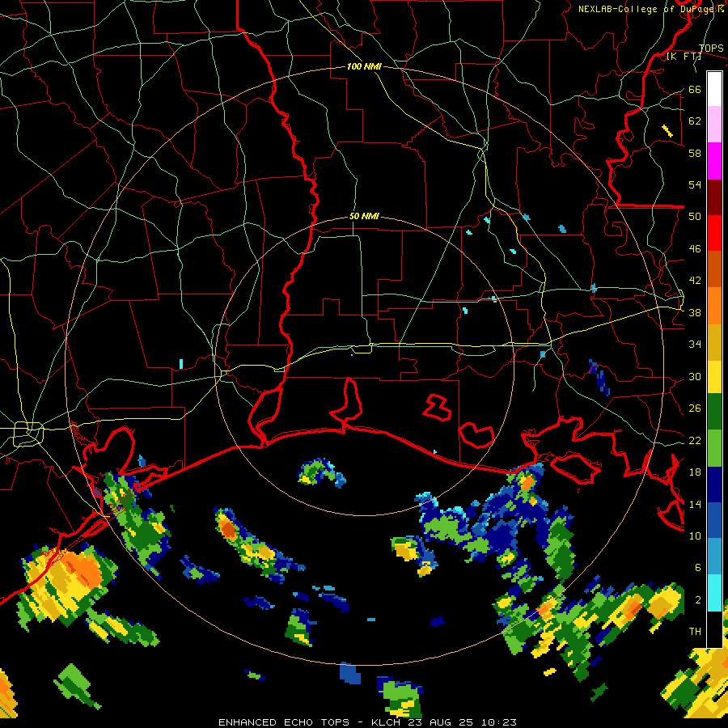728x728 pixels.
Task: Click the "50" scale label
Action: (695, 217)
